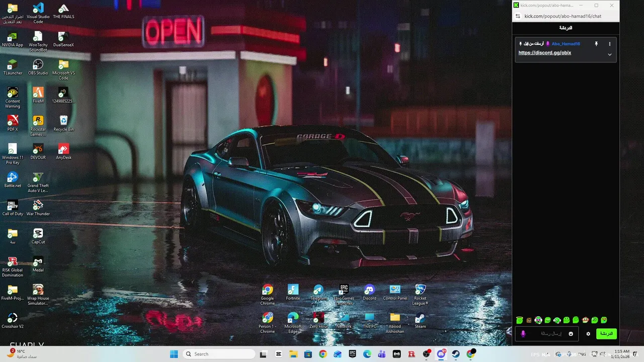This screenshot has height=362, width=644.
Task: Launch AnyDesk from the desktop
Action: (x=63, y=152)
